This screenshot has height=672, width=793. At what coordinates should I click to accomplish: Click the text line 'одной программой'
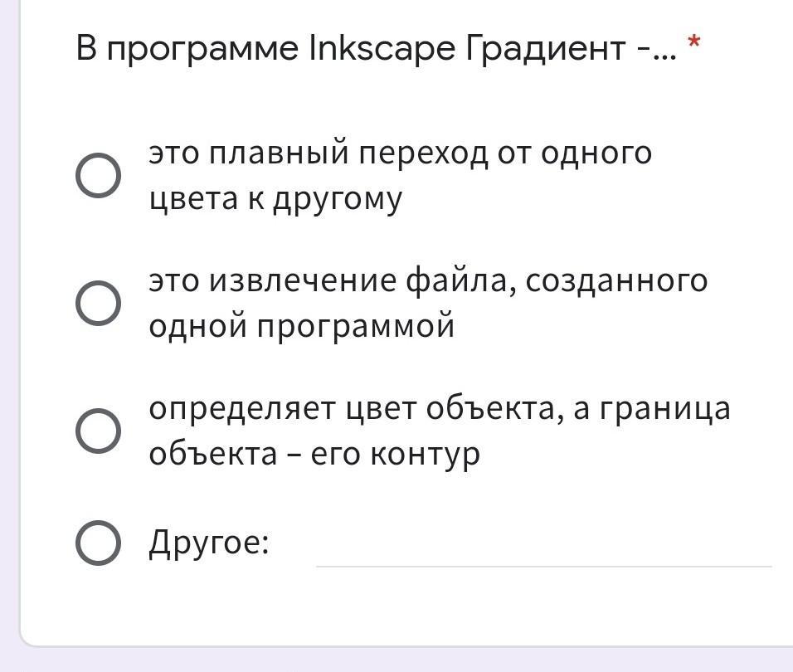[x=301, y=326]
